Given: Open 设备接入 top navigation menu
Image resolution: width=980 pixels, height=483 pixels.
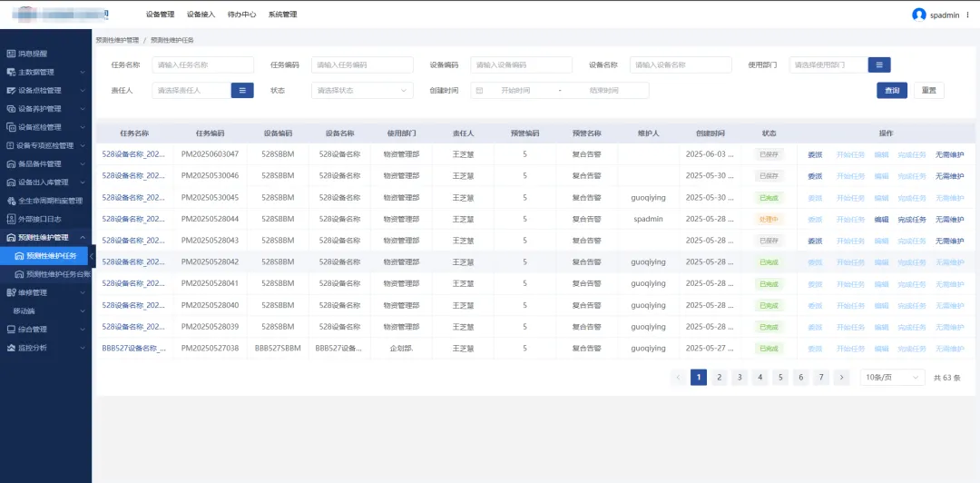Looking at the screenshot, I should tap(201, 15).
